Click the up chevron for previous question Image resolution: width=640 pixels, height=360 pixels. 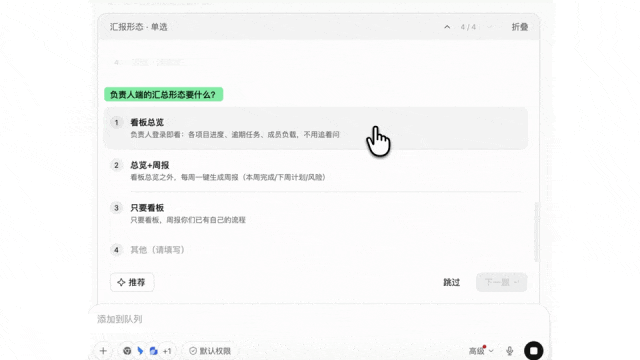coord(447,27)
